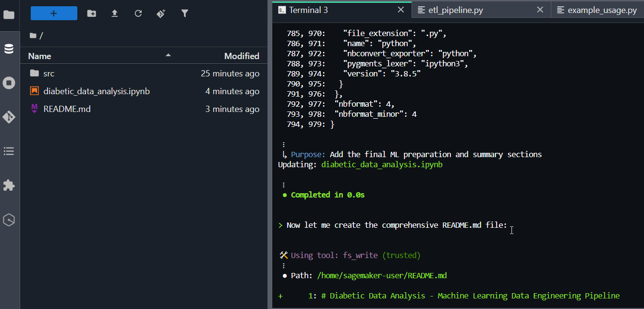Open the data sources sidebar panel
Viewport: 644px width, 309px height.
click(10, 48)
